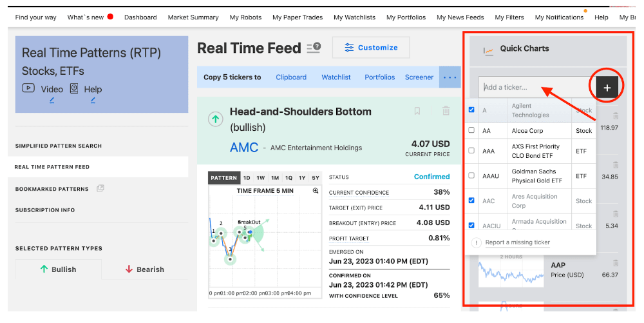Click the Report a missing ticker info icon
The height and width of the screenshot is (323, 644).
click(x=476, y=243)
